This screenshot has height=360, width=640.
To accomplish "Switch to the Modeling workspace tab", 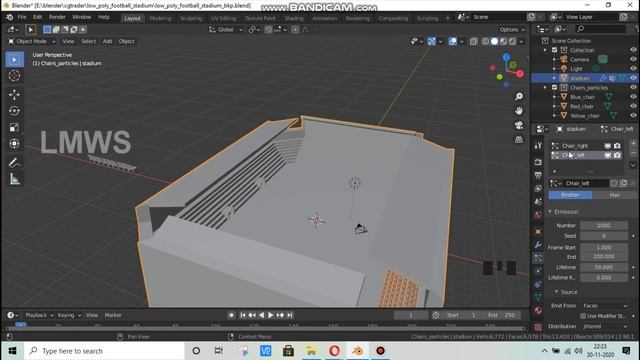I will pyautogui.click(x=160, y=18).
